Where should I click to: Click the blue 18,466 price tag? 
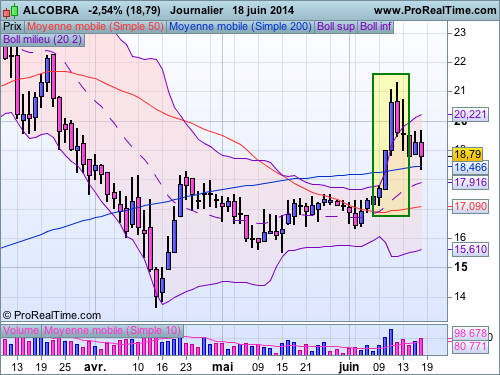[470, 167]
